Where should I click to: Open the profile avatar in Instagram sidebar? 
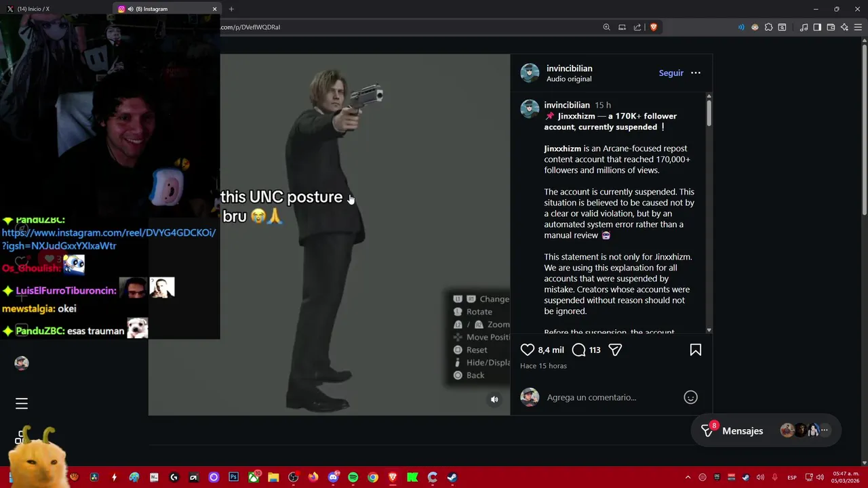pos(22,363)
